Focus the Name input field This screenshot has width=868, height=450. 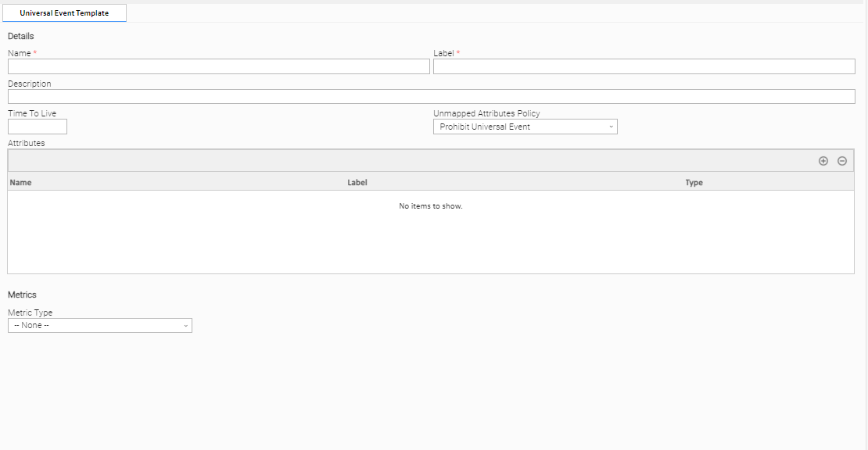click(218, 67)
